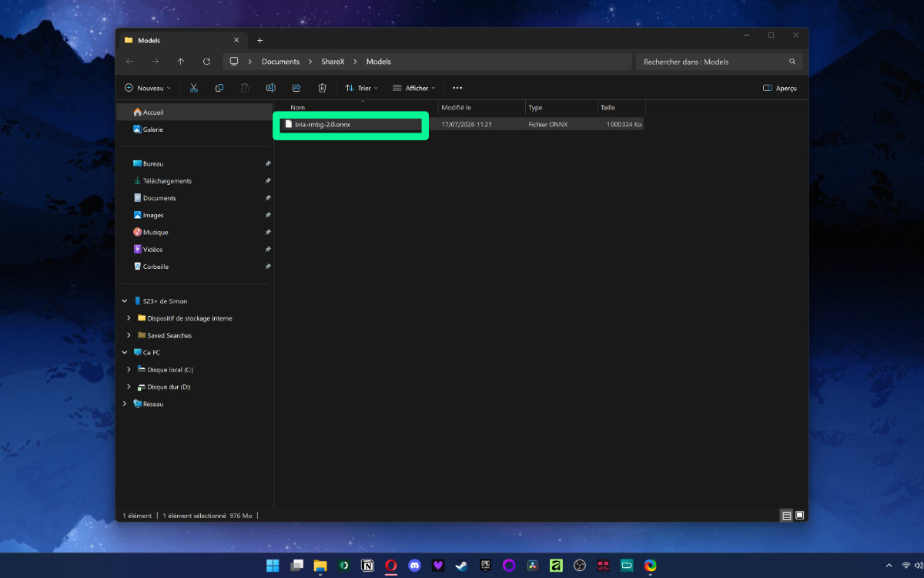This screenshot has width=924, height=578.
Task: Click Documents in the breadcrumb path
Action: pyautogui.click(x=280, y=62)
